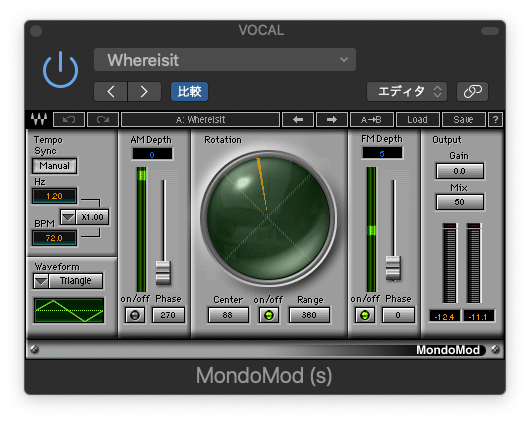Toggle the plugin power bypass button
This screenshot has width=530, height=423.
tap(60, 70)
